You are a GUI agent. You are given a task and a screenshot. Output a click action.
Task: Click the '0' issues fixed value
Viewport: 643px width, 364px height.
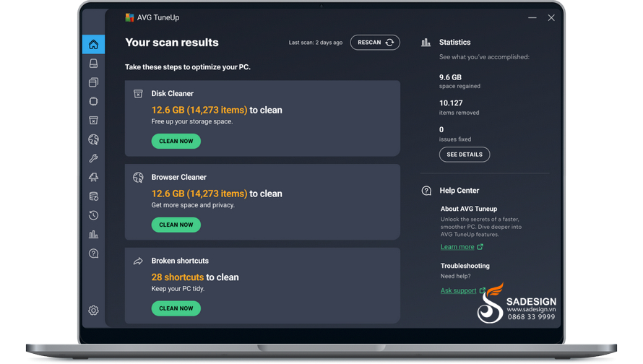[x=441, y=129]
